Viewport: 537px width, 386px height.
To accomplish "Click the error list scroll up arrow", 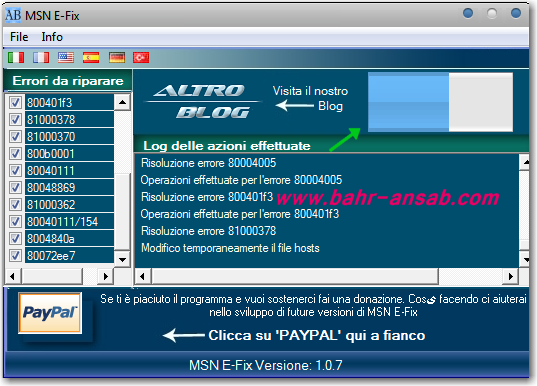I will pos(122,102).
